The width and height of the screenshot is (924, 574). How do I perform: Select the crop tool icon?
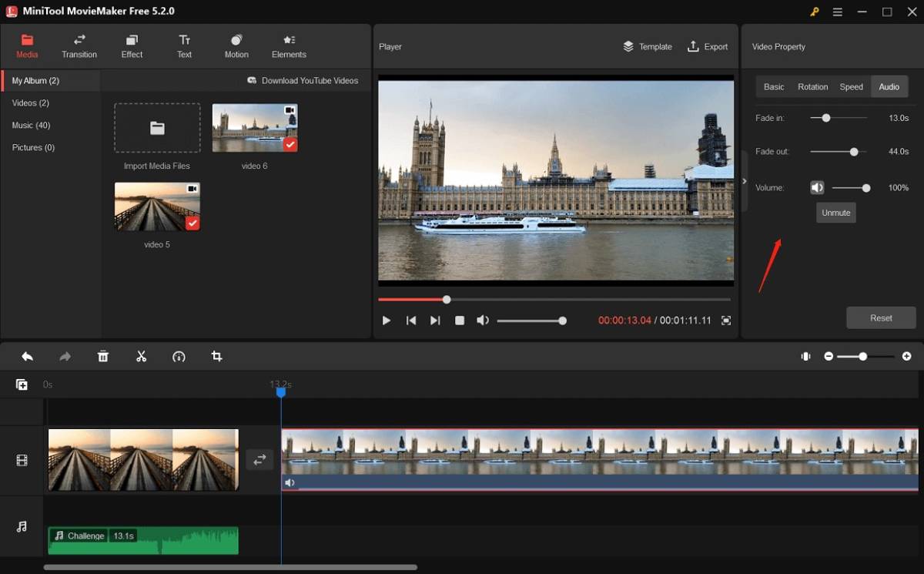(217, 357)
